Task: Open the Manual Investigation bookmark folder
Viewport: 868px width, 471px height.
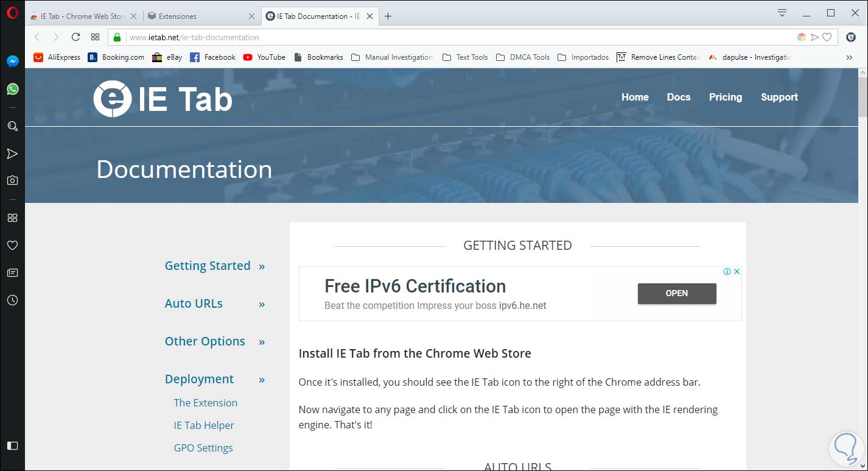Action: 392,57
